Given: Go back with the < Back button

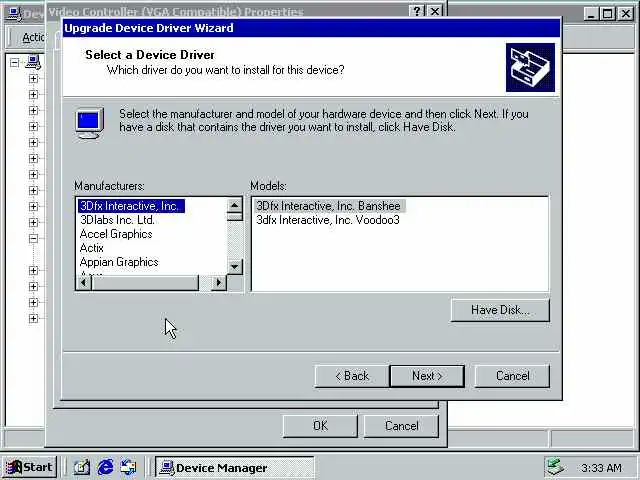Looking at the screenshot, I should pyautogui.click(x=352, y=376).
